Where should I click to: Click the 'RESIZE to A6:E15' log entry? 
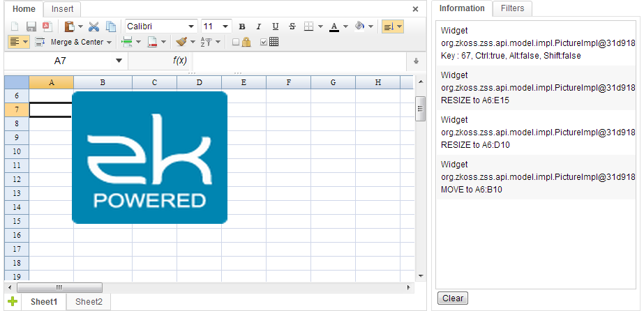coord(536,88)
